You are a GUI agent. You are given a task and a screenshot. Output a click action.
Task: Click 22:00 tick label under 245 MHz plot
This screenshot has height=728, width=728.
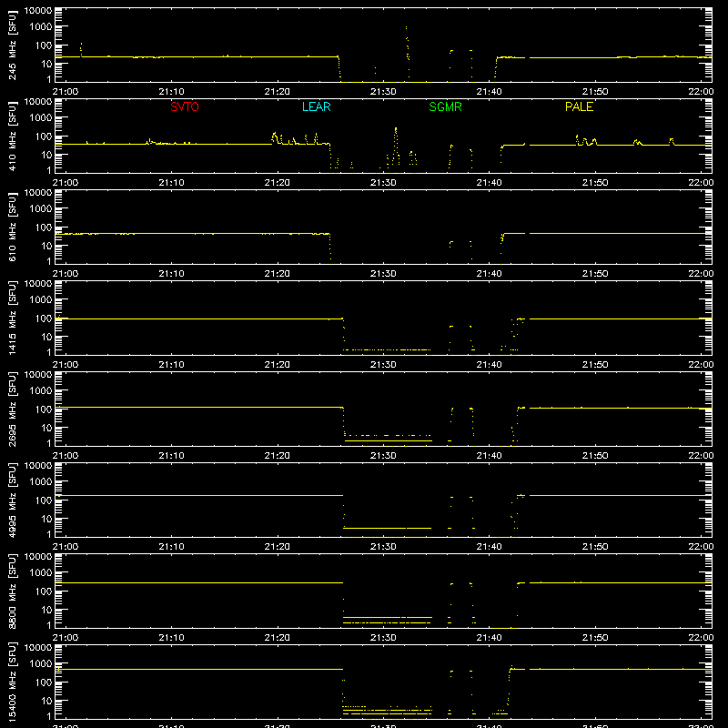point(701,92)
